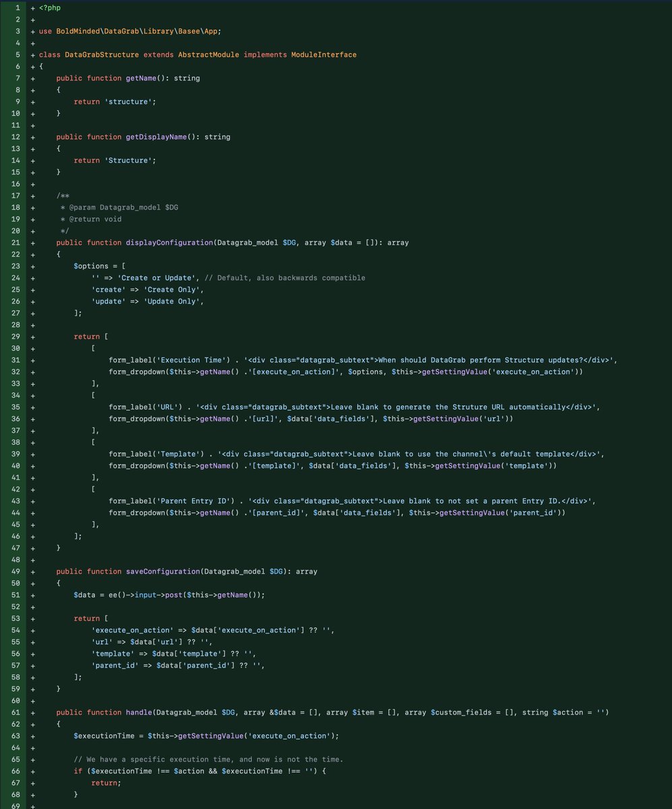Click line number 21 in the gutter
This screenshot has height=809, width=672.
click(17, 243)
